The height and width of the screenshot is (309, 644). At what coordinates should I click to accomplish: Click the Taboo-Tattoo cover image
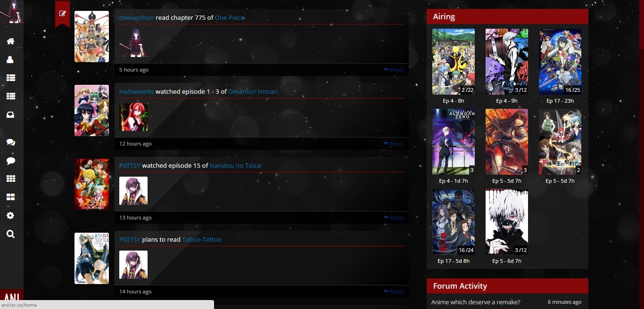tap(91, 258)
